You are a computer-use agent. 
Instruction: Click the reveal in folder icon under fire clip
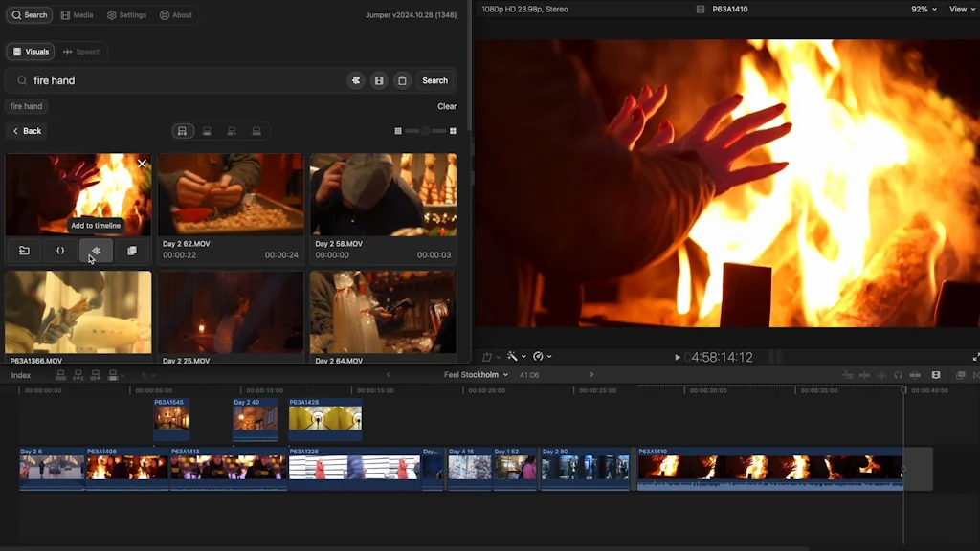point(24,251)
